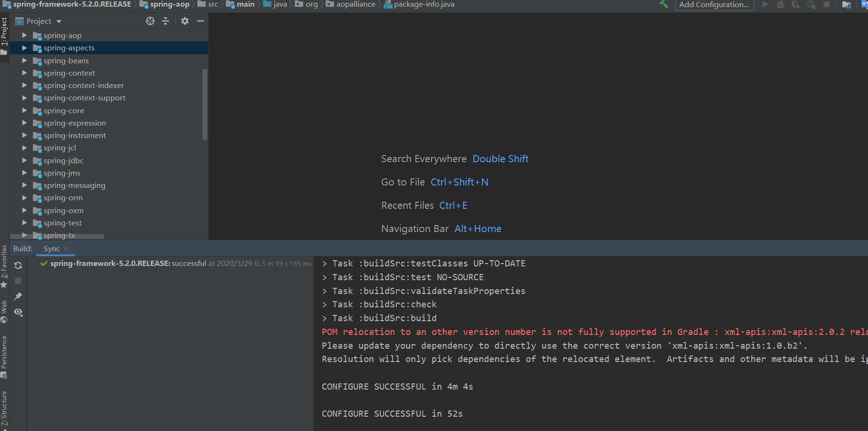This screenshot has width=868, height=431.
Task: Expand the spring-core module
Action: click(x=24, y=110)
